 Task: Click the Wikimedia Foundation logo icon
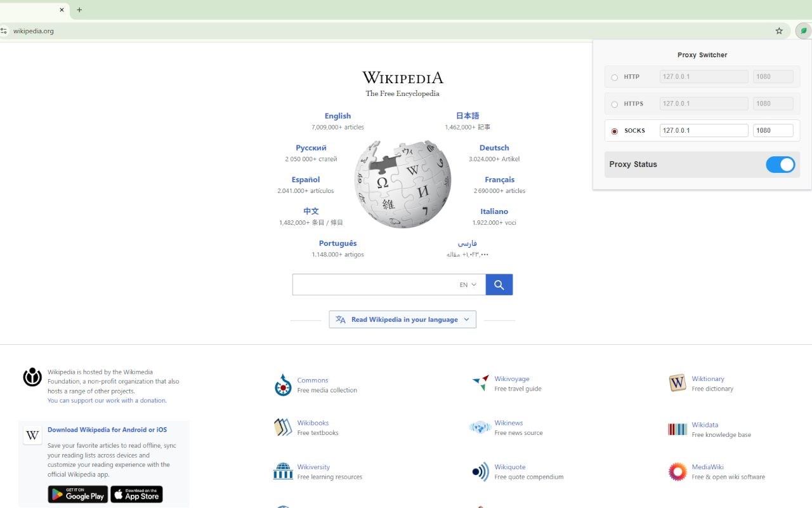32,377
